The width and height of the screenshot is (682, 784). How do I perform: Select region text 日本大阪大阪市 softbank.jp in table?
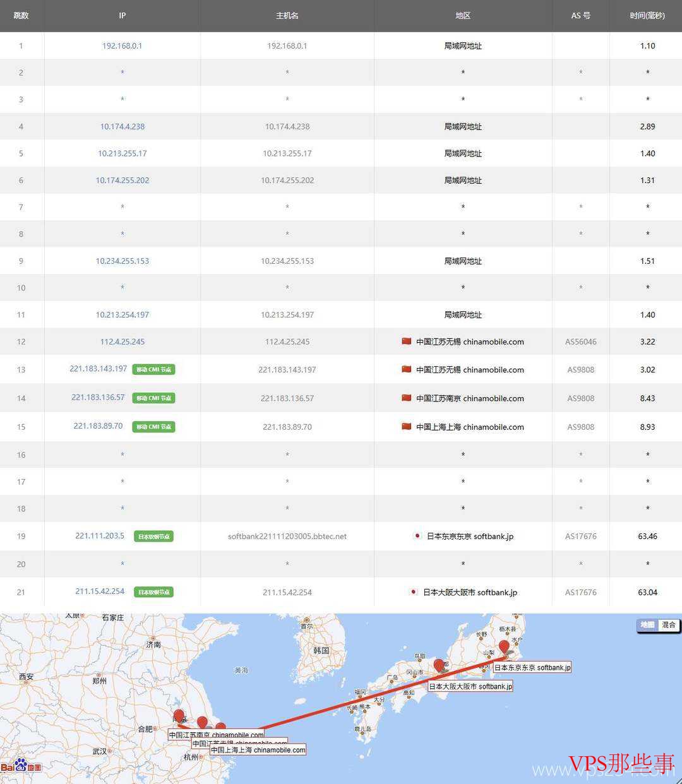coord(470,592)
